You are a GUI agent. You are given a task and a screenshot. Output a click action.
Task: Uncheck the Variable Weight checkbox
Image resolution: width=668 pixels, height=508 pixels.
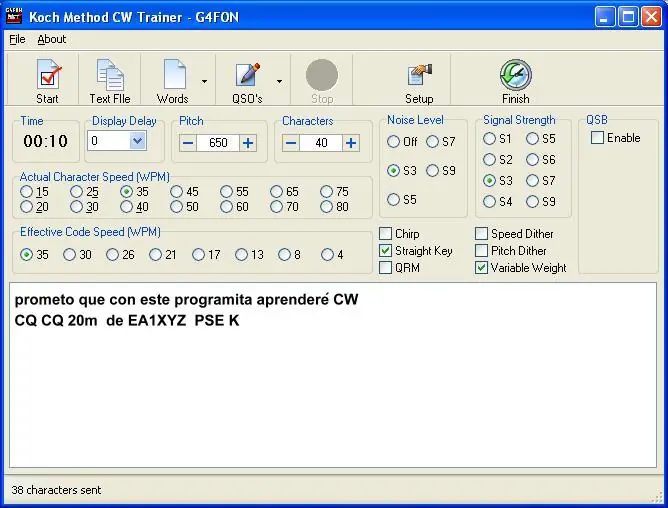(481, 268)
